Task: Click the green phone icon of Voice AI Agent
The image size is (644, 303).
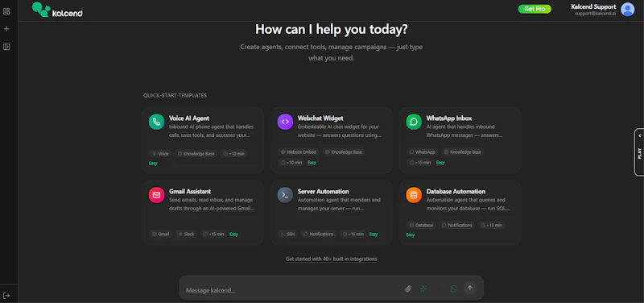Action: point(156,122)
